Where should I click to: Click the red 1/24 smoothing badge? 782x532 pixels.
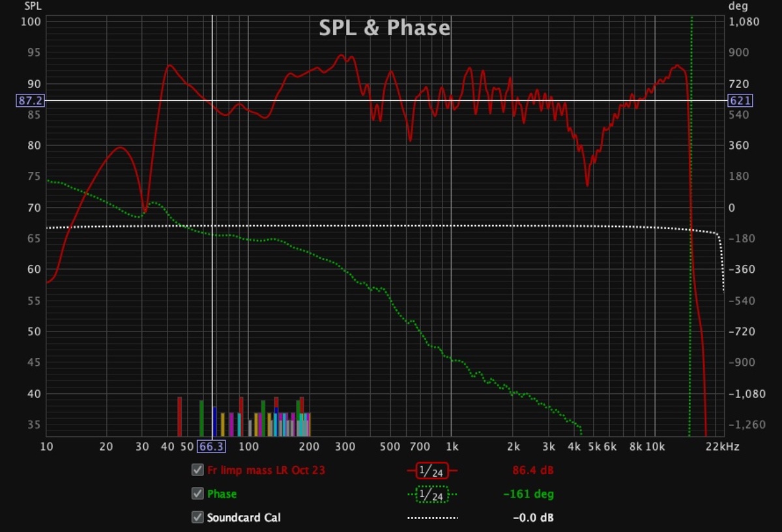tap(432, 470)
